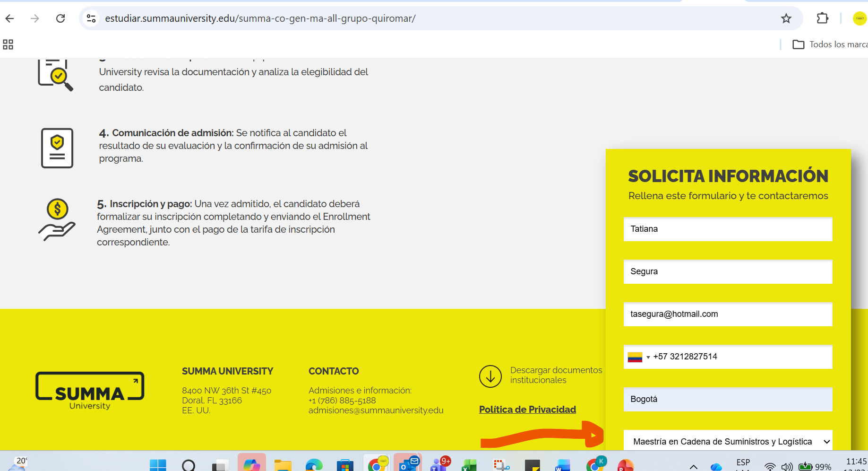Click the city field containing Bogotá

coord(728,400)
